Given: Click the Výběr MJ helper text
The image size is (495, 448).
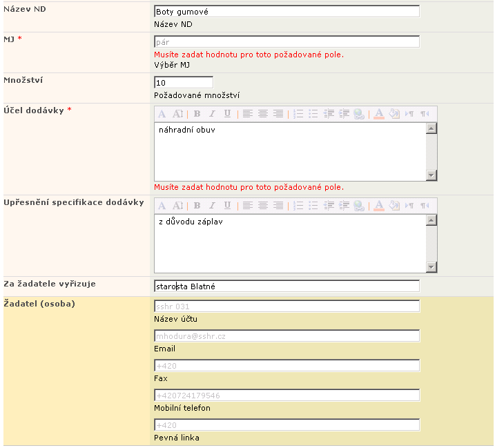Looking at the screenshot, I should (172, 65).
